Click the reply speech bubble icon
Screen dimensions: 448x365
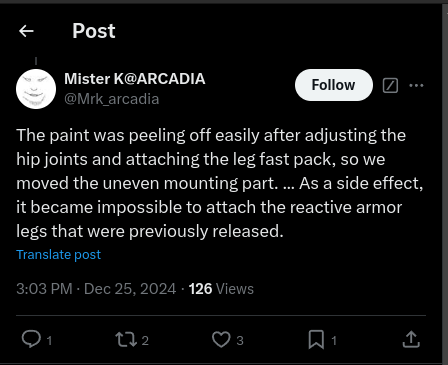pos(31,339)
